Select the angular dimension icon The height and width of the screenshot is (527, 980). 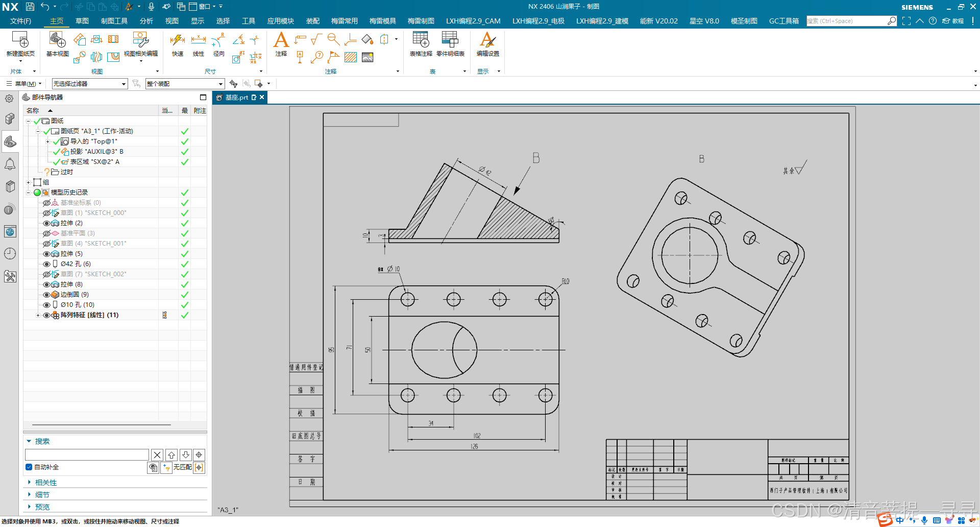click(238, 39)
